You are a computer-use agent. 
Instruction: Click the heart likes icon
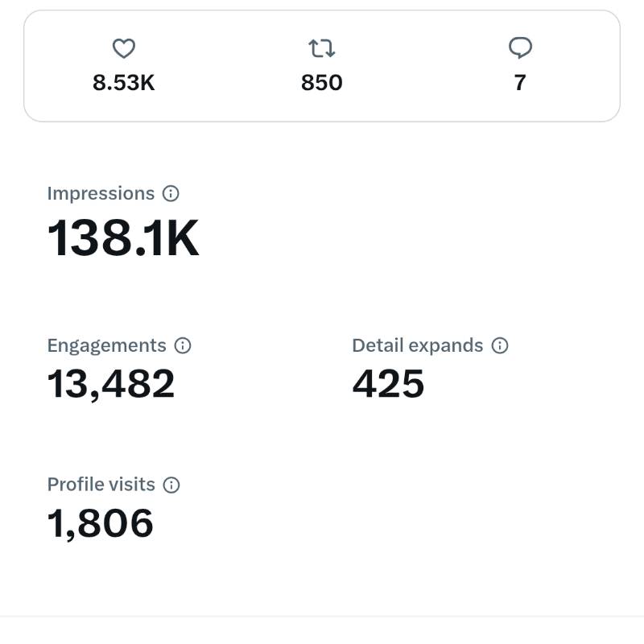click(x=124, y=48)
